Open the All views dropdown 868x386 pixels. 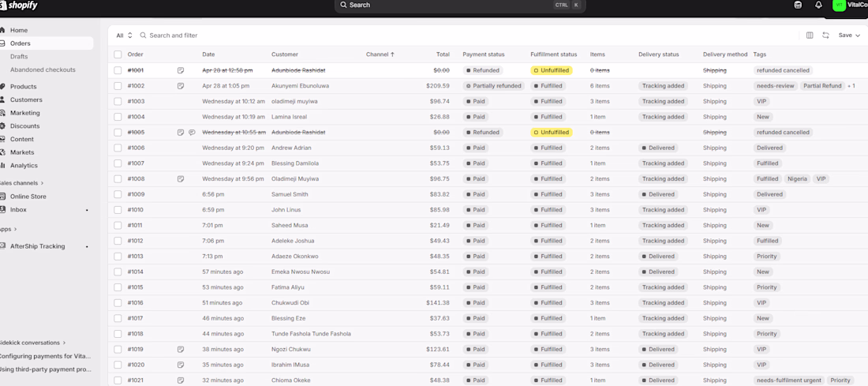[x=124, y=36]
